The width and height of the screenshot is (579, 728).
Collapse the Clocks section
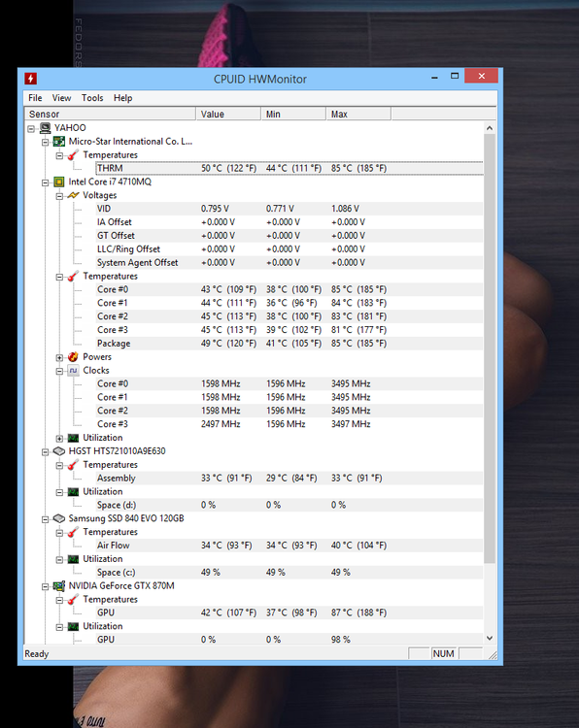[59, 371]
